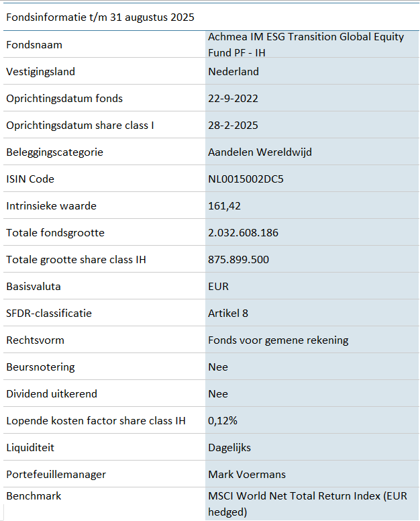Select the total fund size 2.032.608.186
This screenshot has height=521, width=420.
pos(244,233)
